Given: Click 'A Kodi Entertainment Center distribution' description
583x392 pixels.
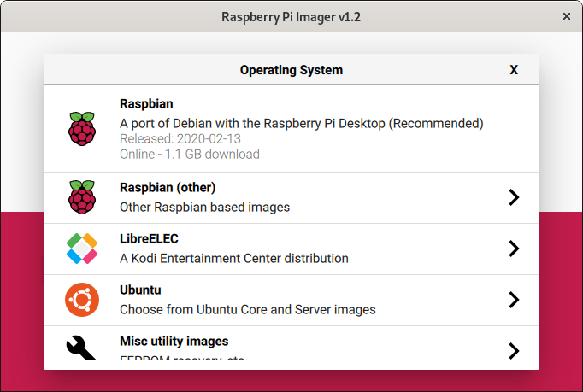Looking at the screenshot, I should coord(233,258).
